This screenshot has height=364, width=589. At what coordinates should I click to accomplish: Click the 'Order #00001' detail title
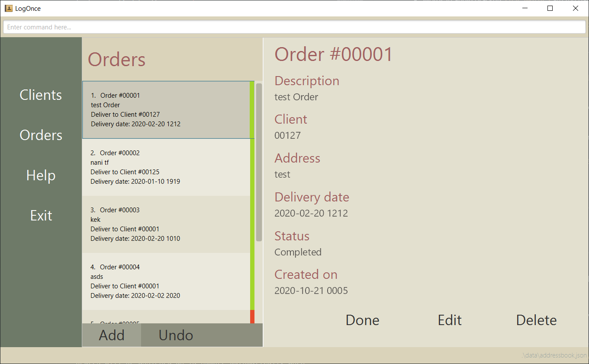click(333, 54)
